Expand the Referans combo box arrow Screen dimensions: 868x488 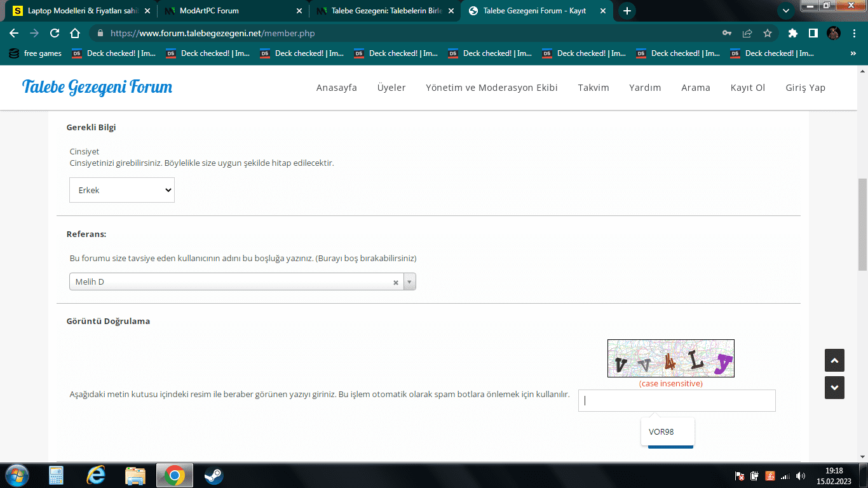[409, 282]
